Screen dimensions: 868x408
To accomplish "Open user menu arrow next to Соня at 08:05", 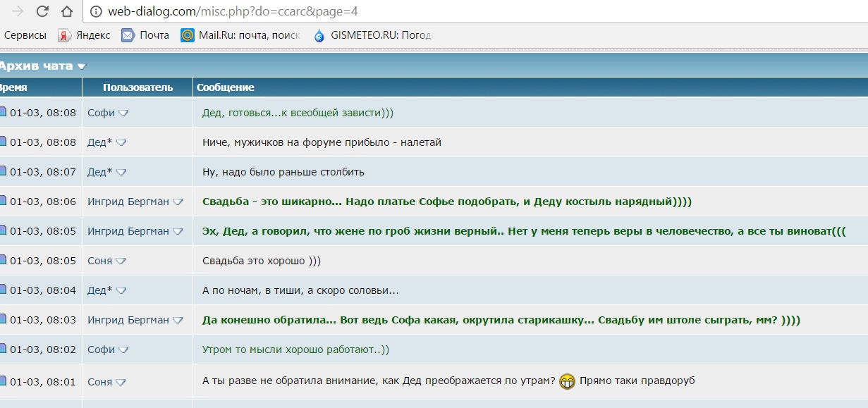I will tap(121, 261).
